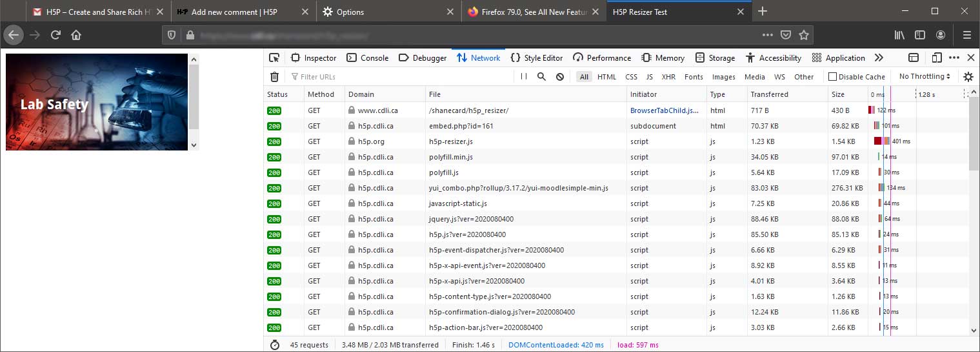Filter requests by Other
The height and width of the screenshot is (352, 980).
(x=804, y=76)
